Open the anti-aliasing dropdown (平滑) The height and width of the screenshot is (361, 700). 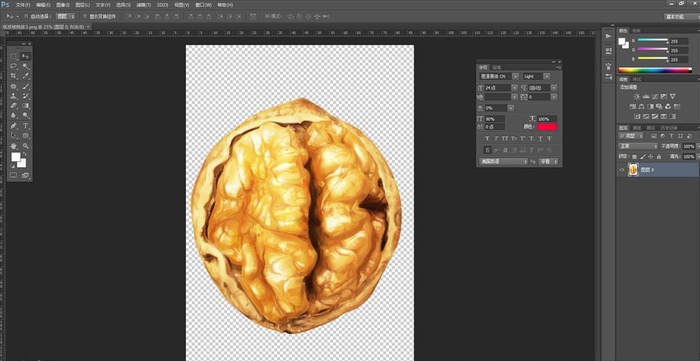pos(548,162)
